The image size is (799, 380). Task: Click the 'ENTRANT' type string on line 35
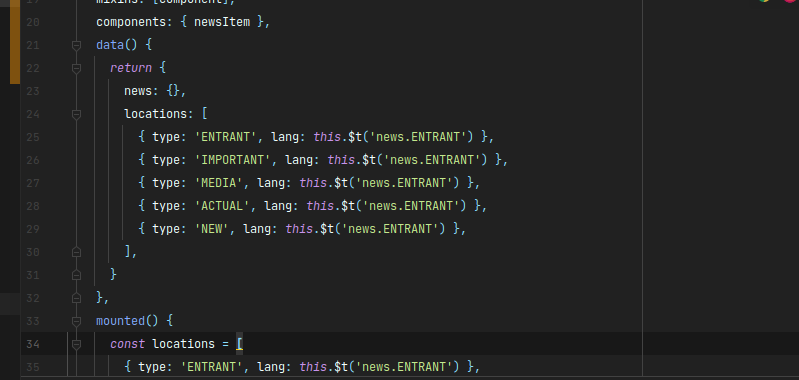(211, 367)
